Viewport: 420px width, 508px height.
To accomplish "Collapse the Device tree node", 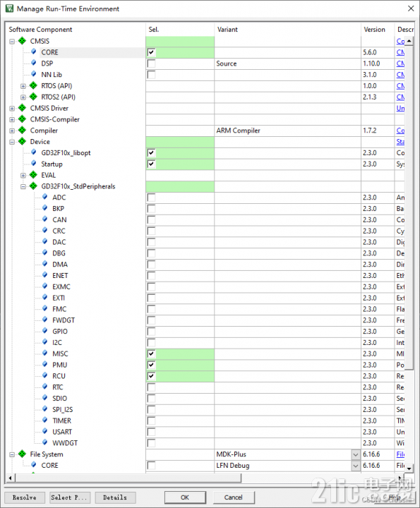I will point(12,142).
